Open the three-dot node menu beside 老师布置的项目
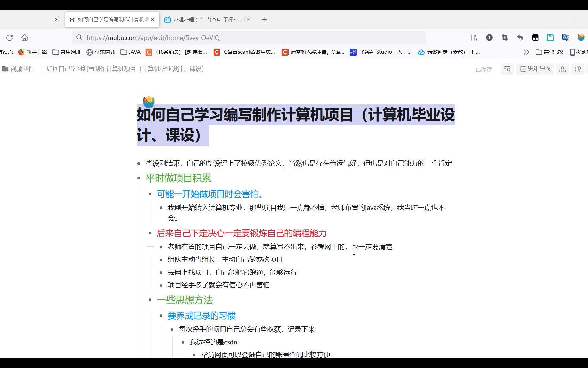 click(x=150, y=246)
